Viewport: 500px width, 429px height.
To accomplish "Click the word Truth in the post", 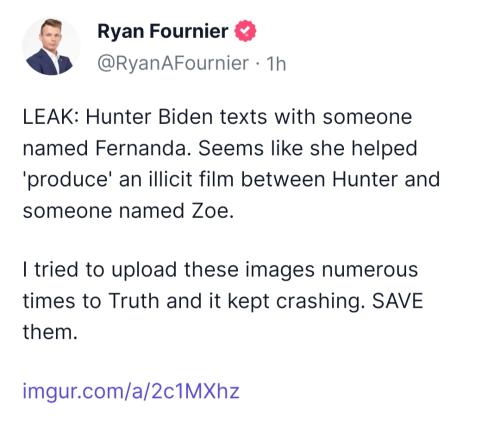I will 134,301.
